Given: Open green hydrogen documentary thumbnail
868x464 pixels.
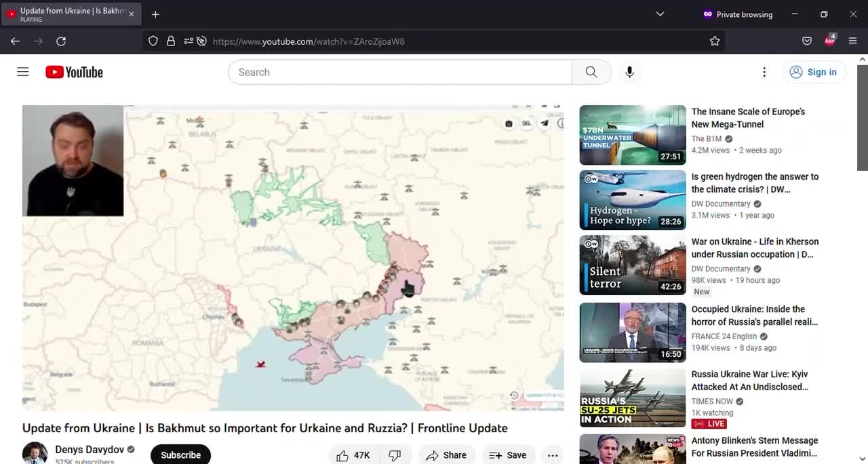Looking at the screenshot, I should click(x=633, y=200).
